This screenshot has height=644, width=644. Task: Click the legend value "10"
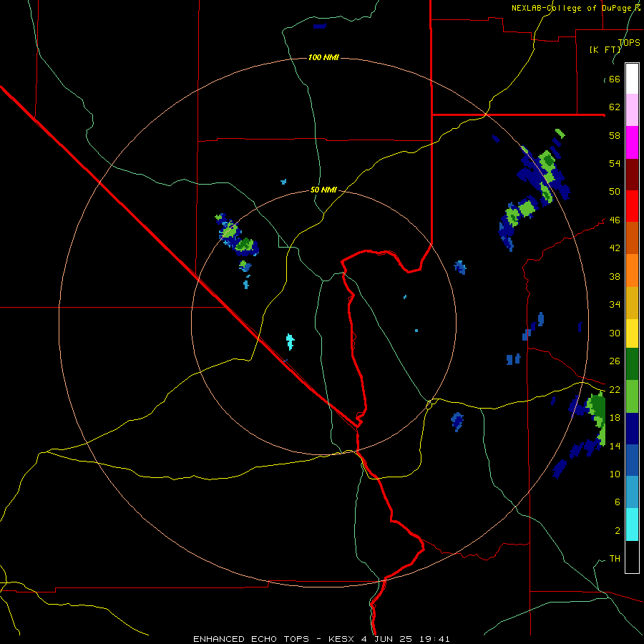click(615, 474)
